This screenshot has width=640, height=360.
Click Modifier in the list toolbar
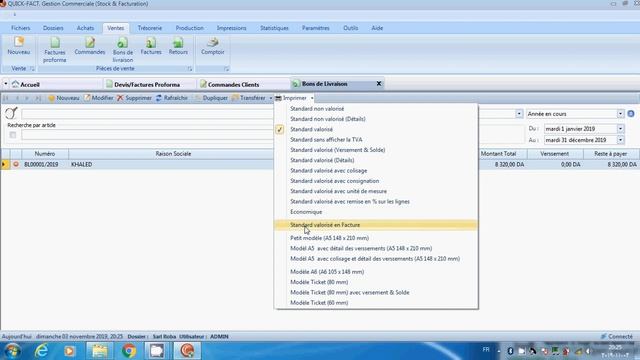(x=98, y=98)
